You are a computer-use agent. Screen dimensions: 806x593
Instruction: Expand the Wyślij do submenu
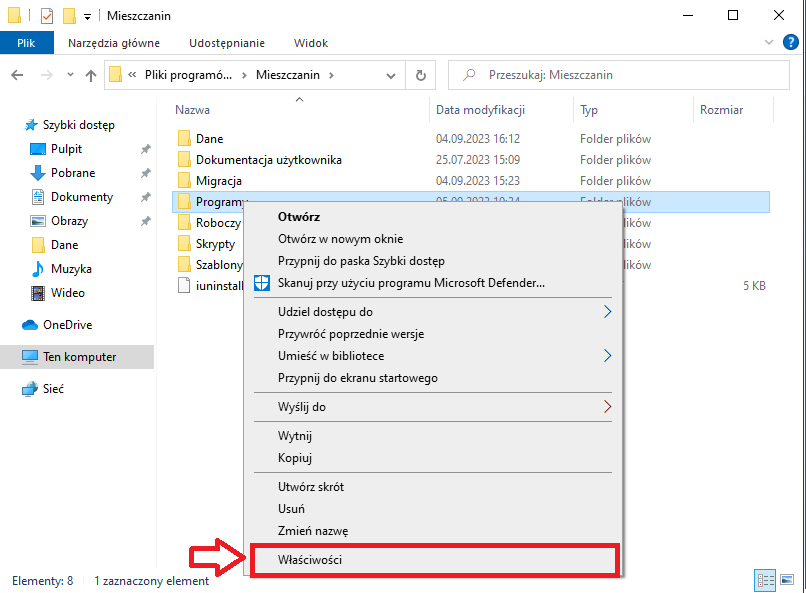pyautogui.click(x=607, y=407)
